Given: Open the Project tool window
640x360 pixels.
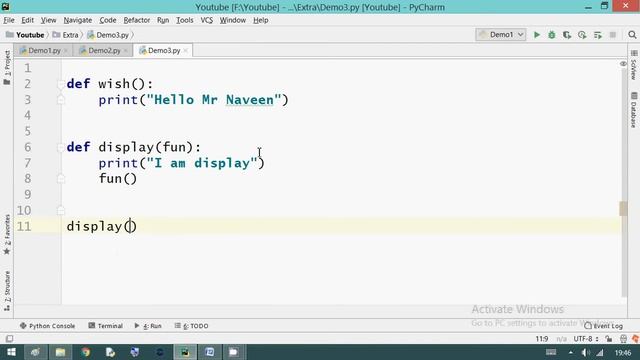Looking at the screenshot, I should point(7,68).
